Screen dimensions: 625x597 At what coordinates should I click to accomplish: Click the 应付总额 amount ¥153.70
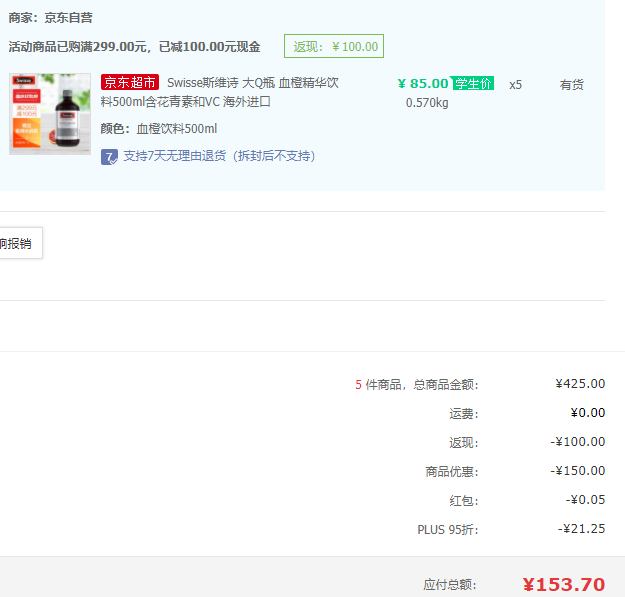564,585
